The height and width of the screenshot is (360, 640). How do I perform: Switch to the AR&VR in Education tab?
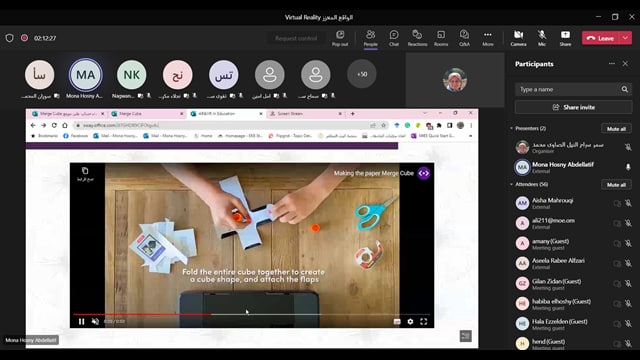tap(226, 114)
